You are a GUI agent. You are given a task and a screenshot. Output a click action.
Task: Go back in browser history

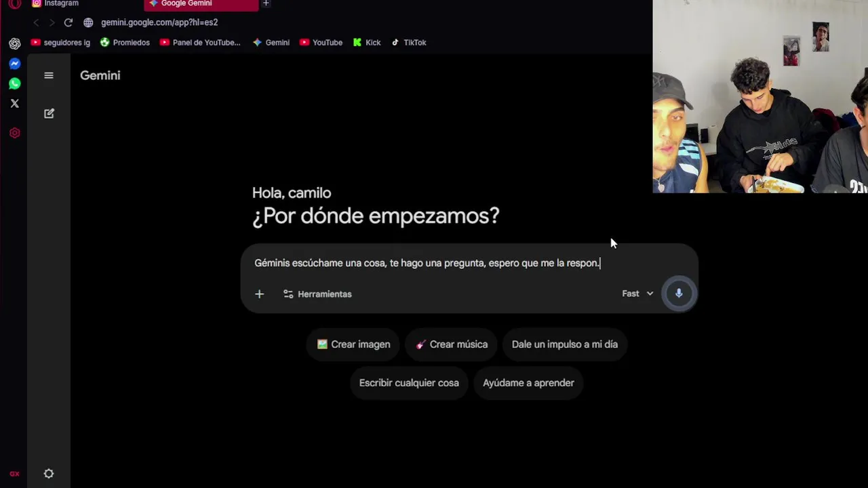(x=36, y=22)
